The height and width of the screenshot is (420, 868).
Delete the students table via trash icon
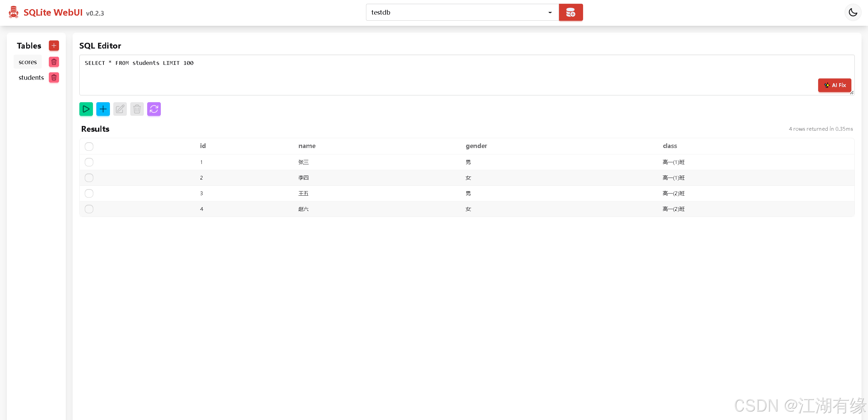[x=54, y=77]
